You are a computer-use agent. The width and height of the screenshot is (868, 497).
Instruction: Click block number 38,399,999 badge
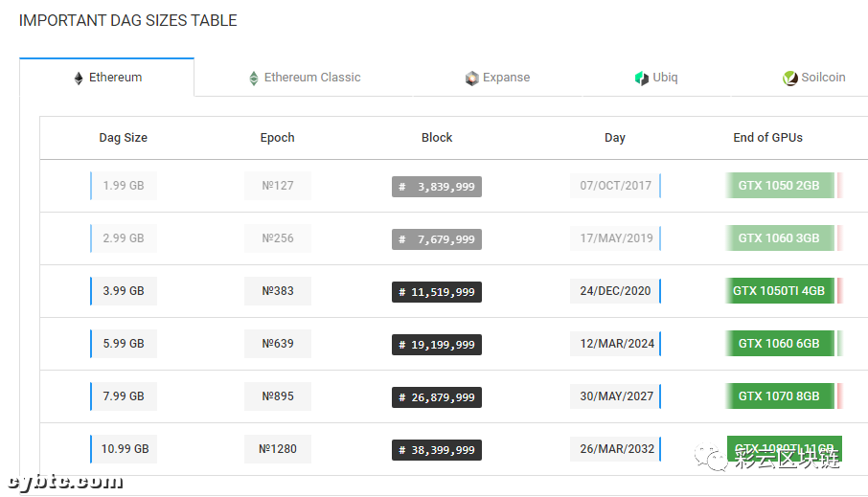(x=437, y=450)
